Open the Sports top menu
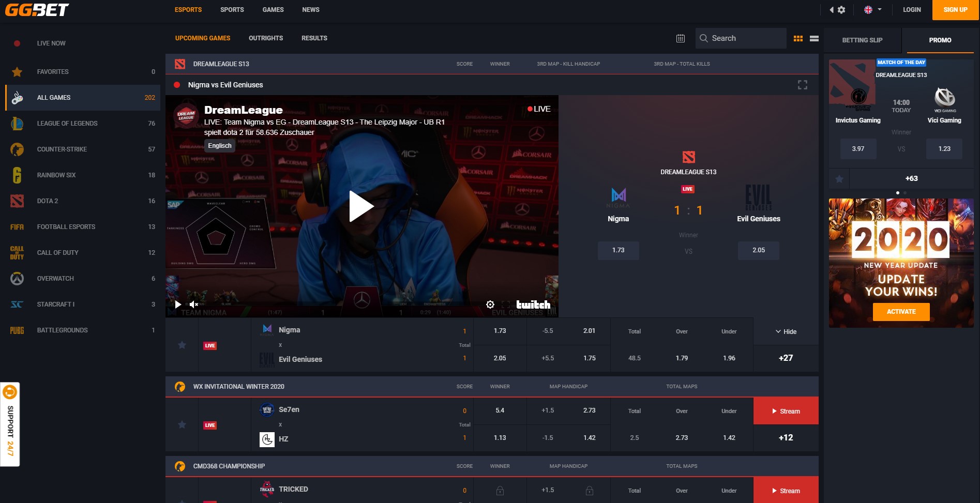 point(232,10)
